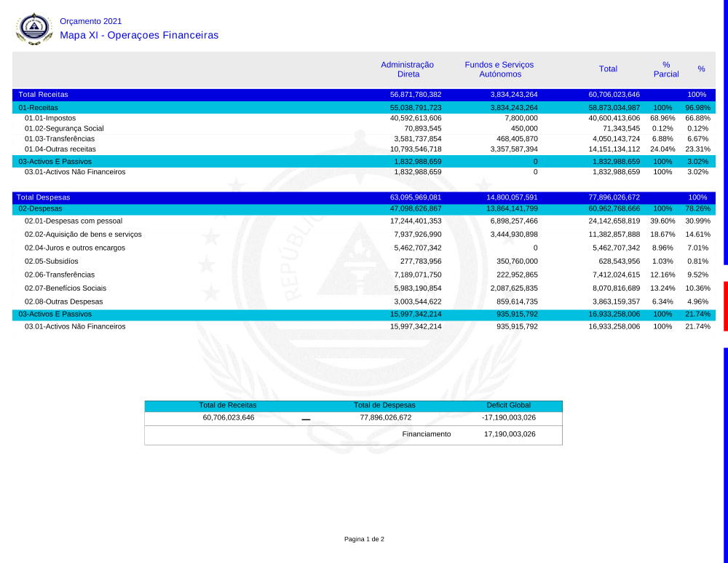
Task: Click the "Mapa XI - Operaçoes Financeiras" heading
Action: (139, 35)
